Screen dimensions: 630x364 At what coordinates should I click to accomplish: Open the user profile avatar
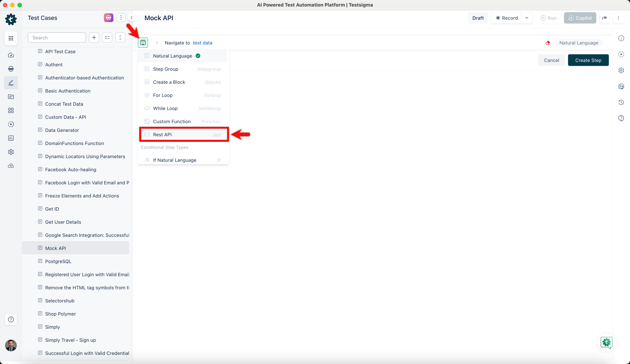point(11,345)
